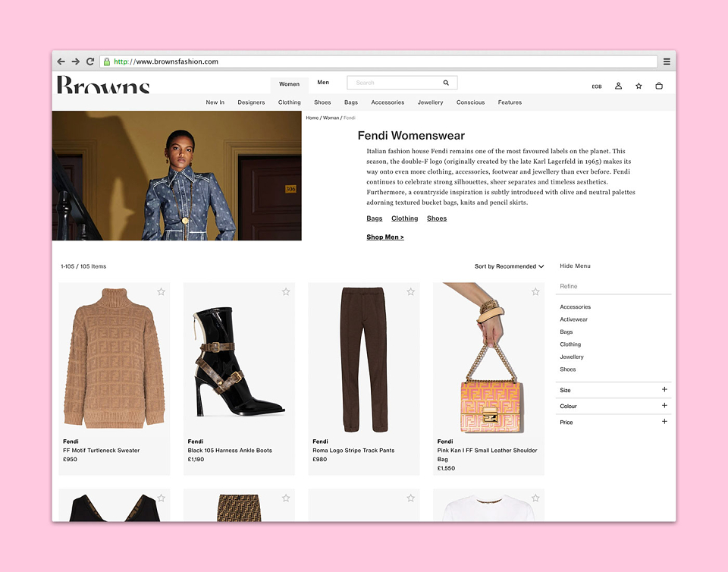The width and height of the screenshot is (728, 572).
Task: Open the Clothing nav menu
Action: (x=289, y=102)
